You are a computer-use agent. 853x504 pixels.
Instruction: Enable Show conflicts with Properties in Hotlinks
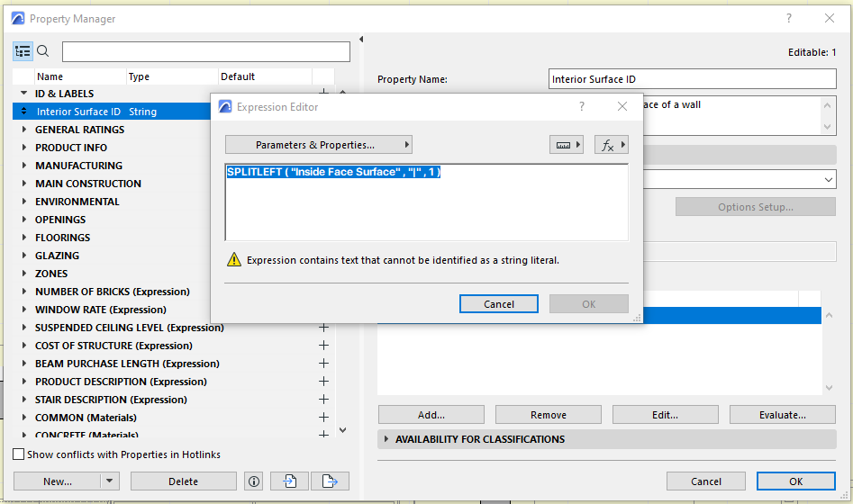pyautogui.click(x=19, y=454)
